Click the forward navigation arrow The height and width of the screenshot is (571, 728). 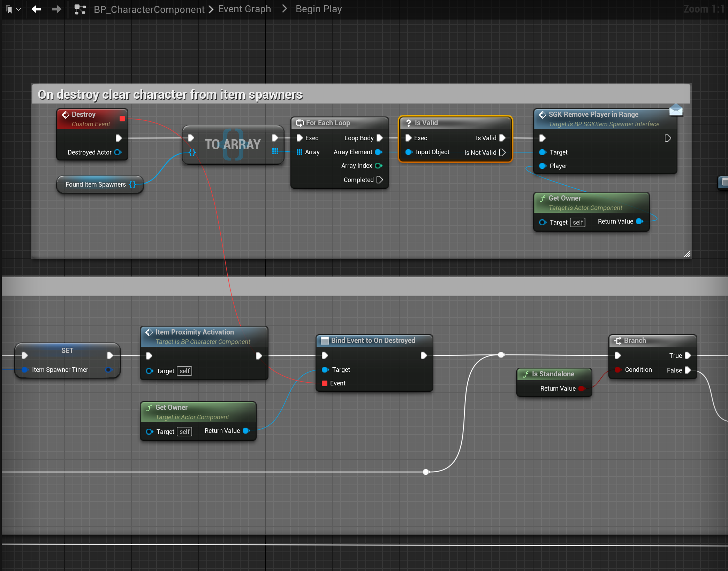tap(56, 9)
